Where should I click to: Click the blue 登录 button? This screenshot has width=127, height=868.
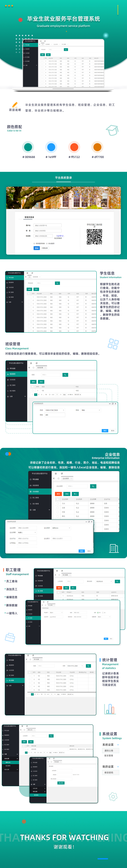click(x=37, y=248)
